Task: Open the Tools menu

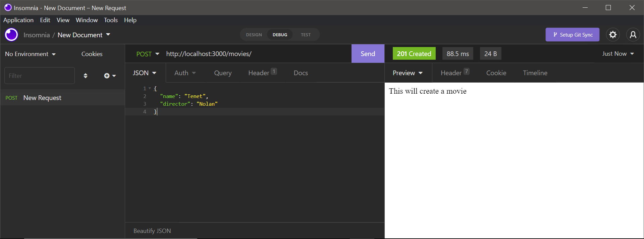Action: 111,20
